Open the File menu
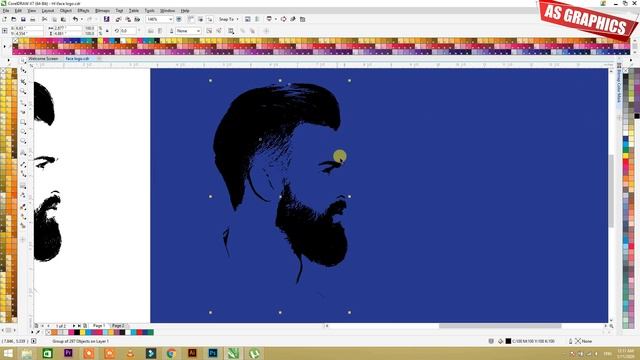640x360 pixels. pos(6,11)
